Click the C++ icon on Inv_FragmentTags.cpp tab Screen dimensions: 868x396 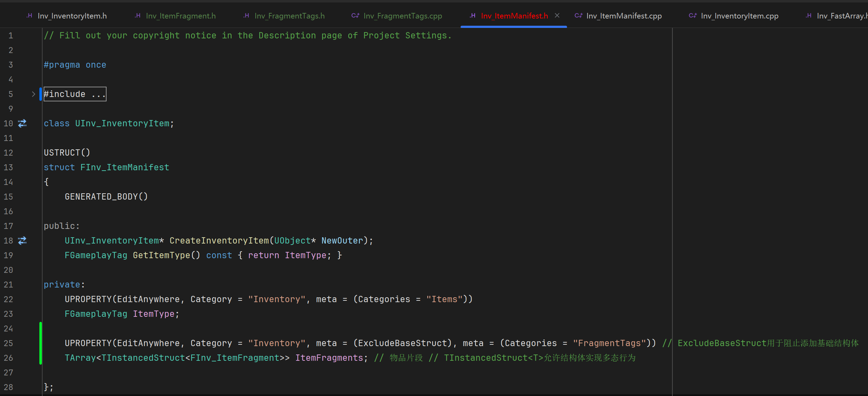pos(355,16)
